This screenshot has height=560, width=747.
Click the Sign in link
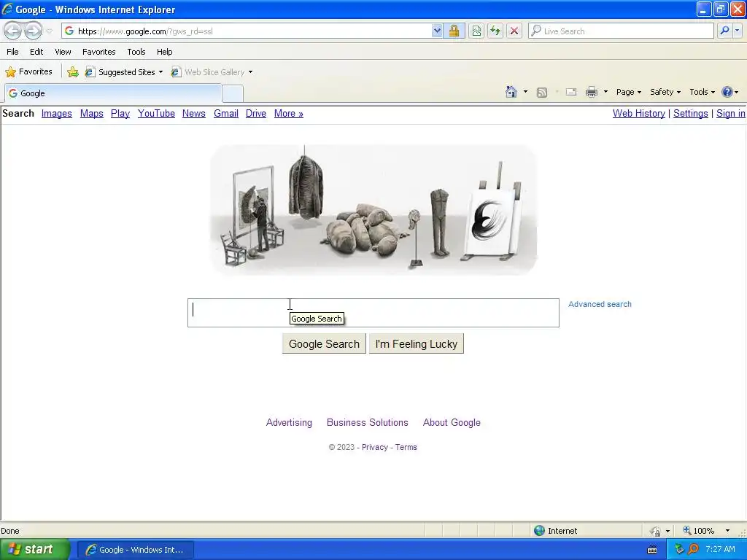click(731, 113)
